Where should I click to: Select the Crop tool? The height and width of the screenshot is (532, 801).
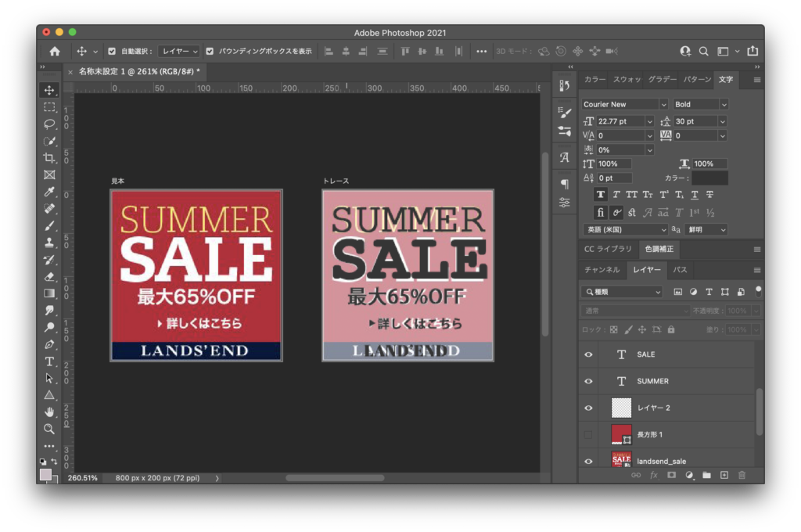pyautogui.click(x=49, y=158)
